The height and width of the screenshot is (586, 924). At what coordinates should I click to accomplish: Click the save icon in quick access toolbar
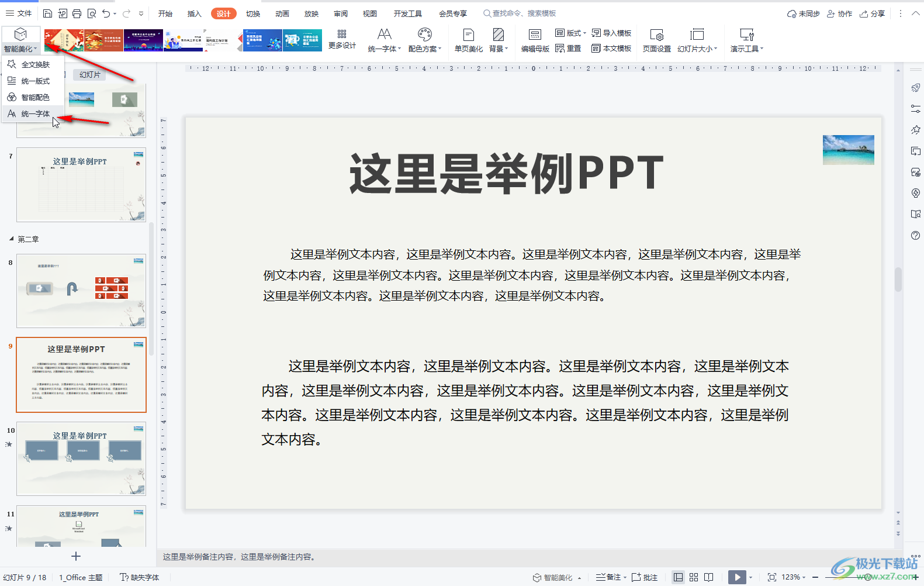tap(48, 13)
